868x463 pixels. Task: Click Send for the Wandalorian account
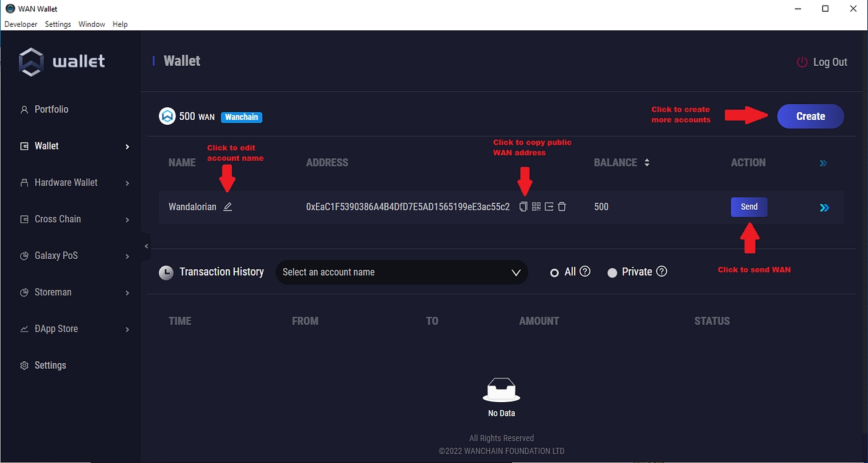coord(749,207)
